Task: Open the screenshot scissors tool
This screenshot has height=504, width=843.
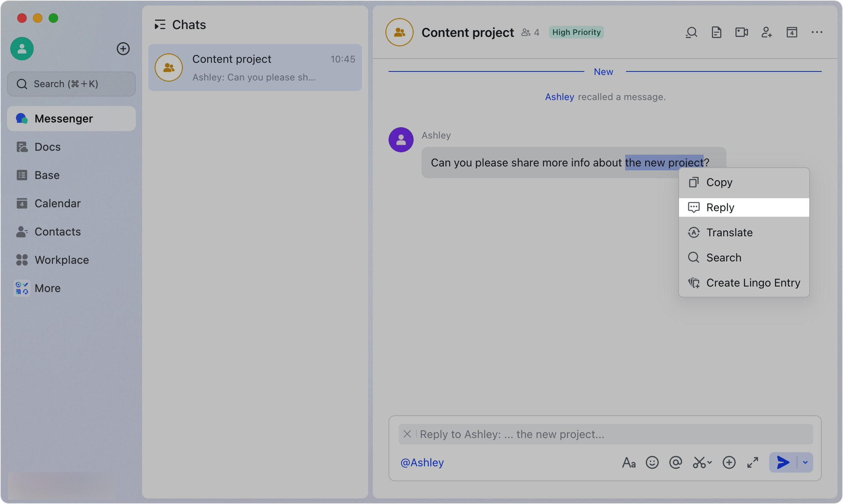Action: click(x=699, y=462)
